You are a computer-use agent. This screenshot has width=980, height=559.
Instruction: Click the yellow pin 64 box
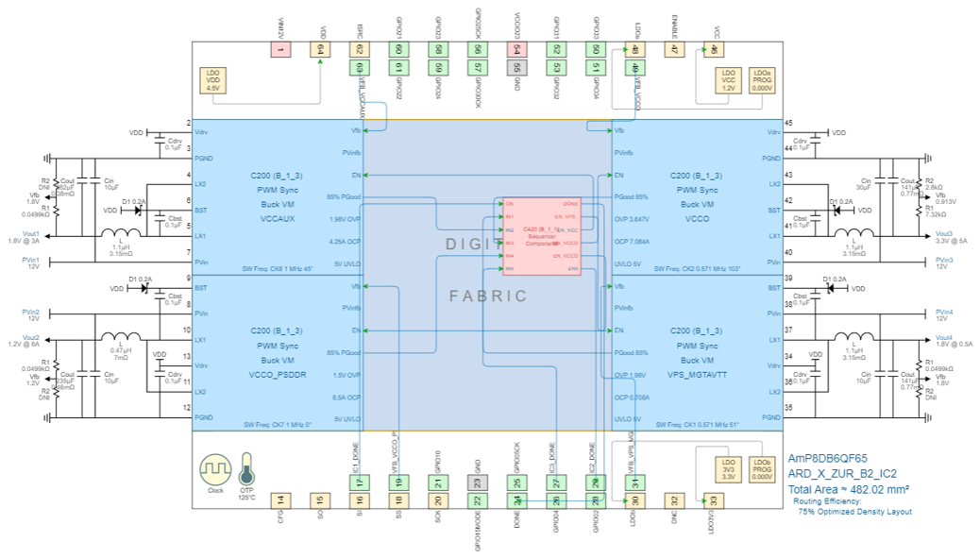tap(320, 49)
